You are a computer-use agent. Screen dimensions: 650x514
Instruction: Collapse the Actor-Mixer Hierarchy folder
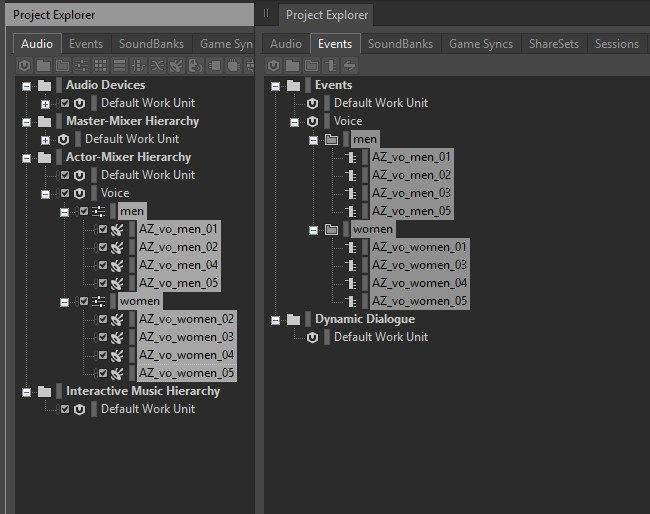[27, 158]
